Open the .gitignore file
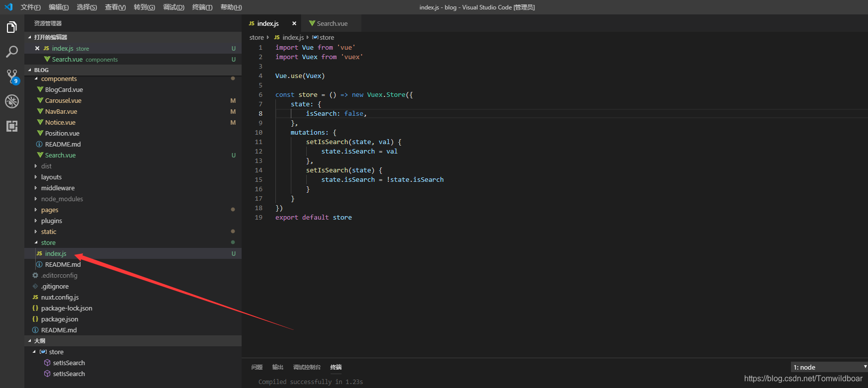The width and height of the screenshot is (868, 388). coord(133,286)
